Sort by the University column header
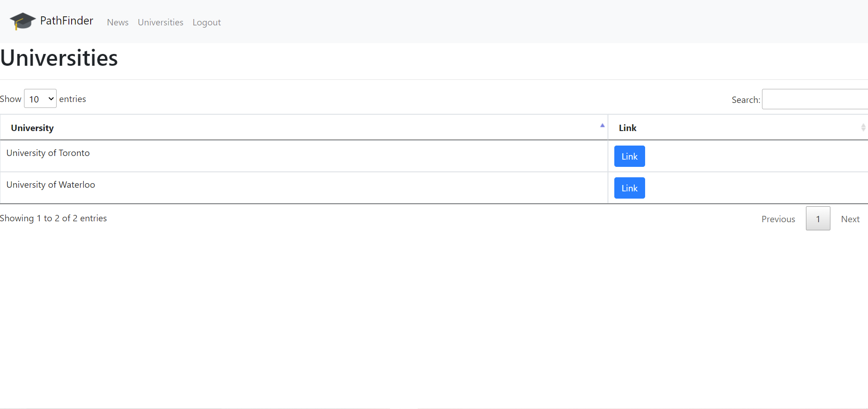The height and width of the screenshot is (409, 868). pos(32,128)
